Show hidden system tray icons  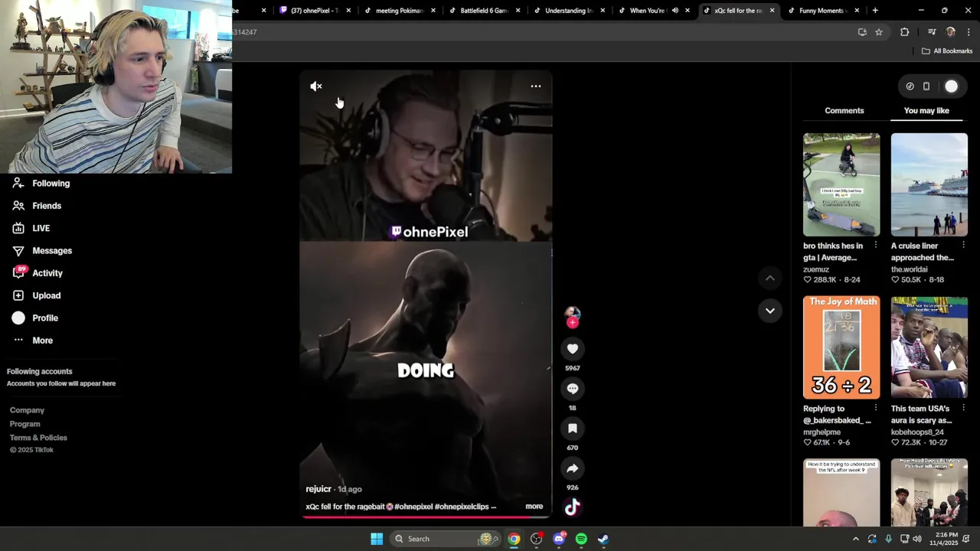pyautogui.click(x=856, y=539)
